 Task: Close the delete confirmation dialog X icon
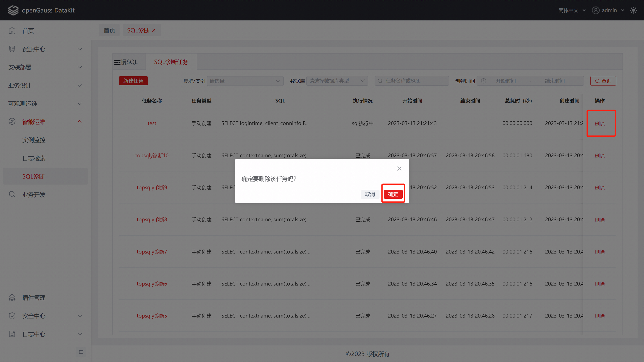pyautogui.click(x=399, y=169)
